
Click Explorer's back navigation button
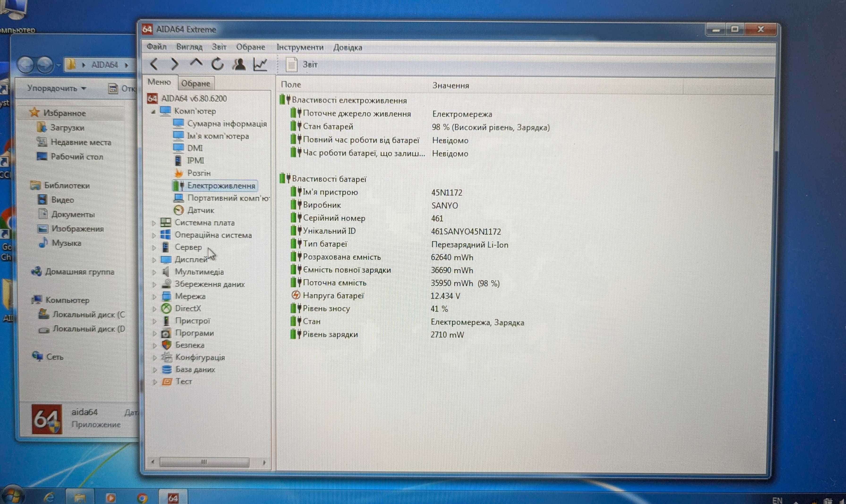(26, 65)
